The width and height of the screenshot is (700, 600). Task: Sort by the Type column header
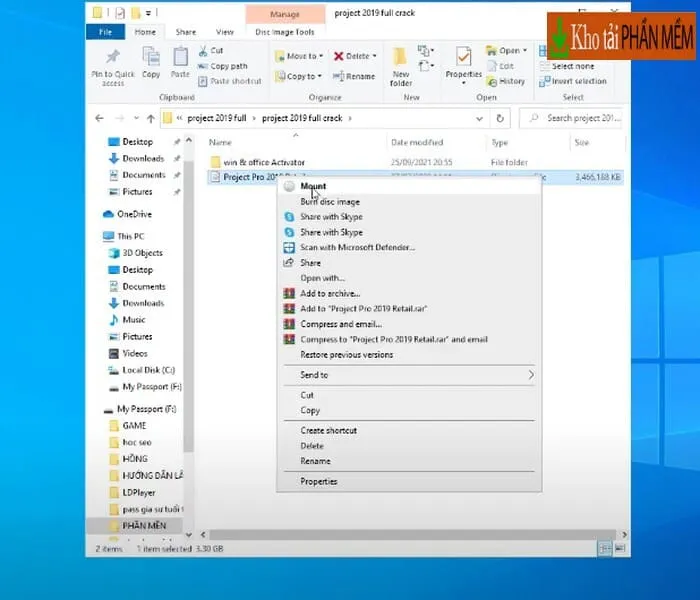tap(500, 142)
